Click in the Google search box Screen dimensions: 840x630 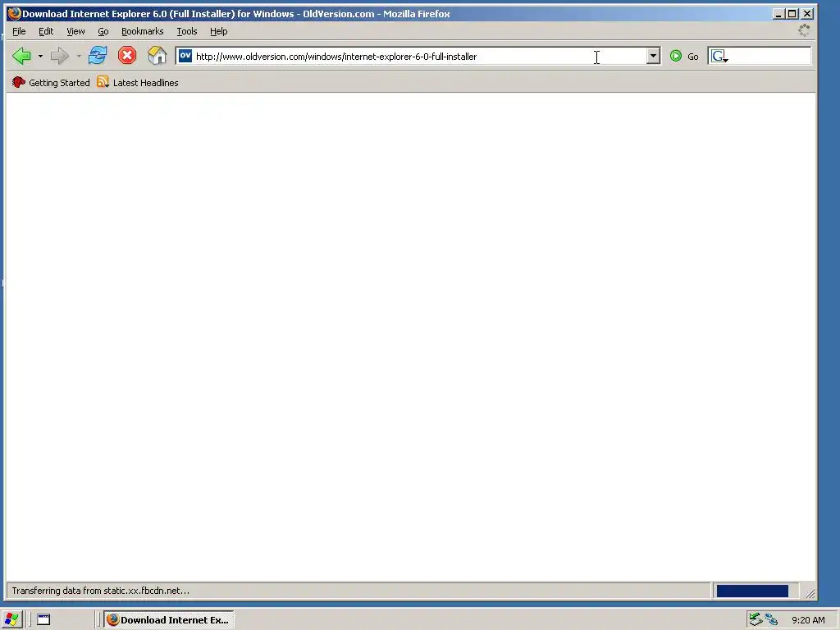[769, 57]
